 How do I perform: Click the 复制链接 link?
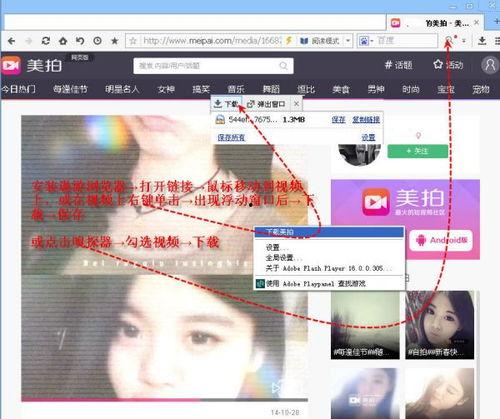[366, 120]
